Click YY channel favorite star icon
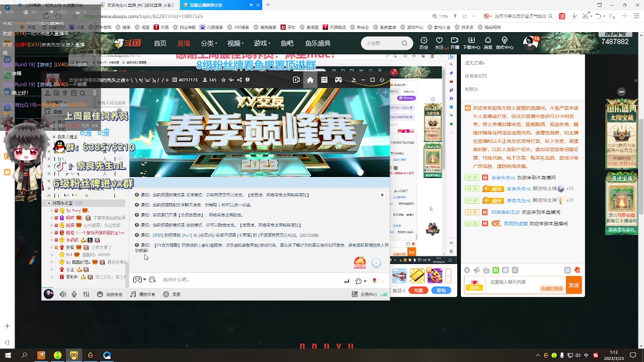The image size is (644, 362). tap(223, 80)
